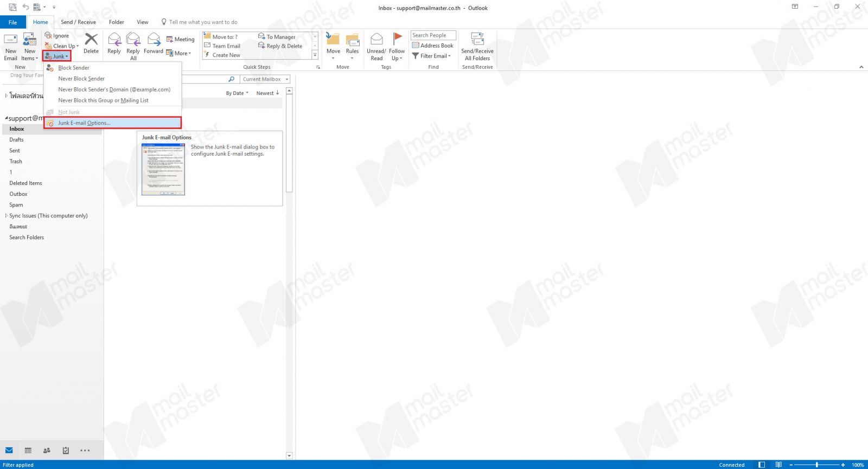Open the navigation bar more options dots
Screen dimensions: 868x469
pos(85,450)
